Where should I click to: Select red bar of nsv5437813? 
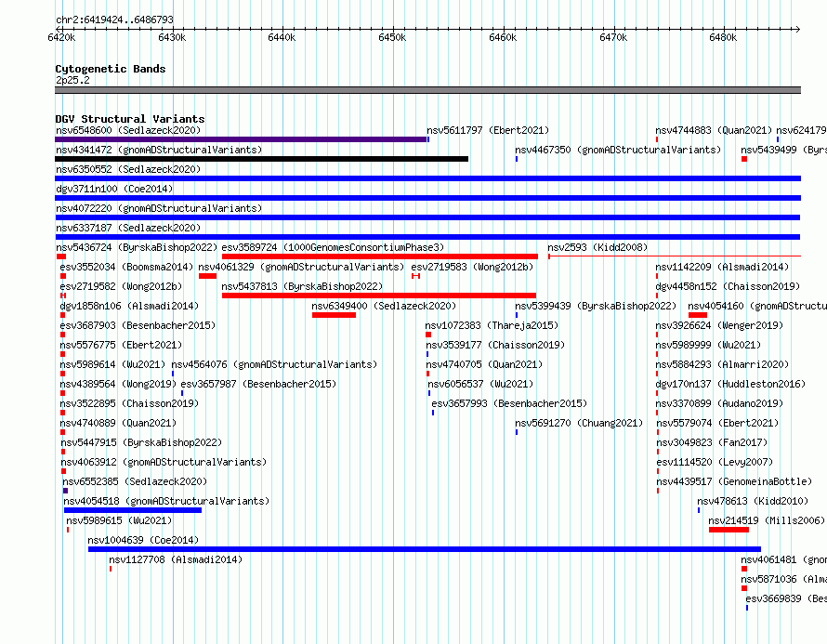[x=379, y=296]
